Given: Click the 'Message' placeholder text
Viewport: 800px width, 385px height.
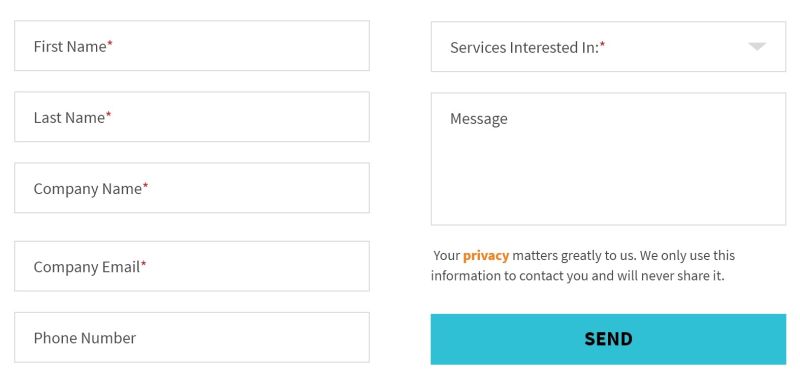Looking at the screenshot, I should coord(479,119).
